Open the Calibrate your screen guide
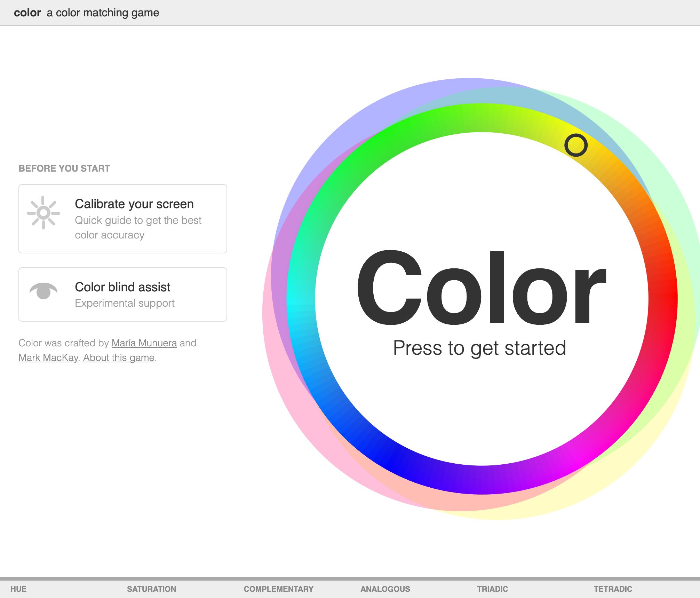This screenshot has width=700, height=598. (x=123, y=219)
